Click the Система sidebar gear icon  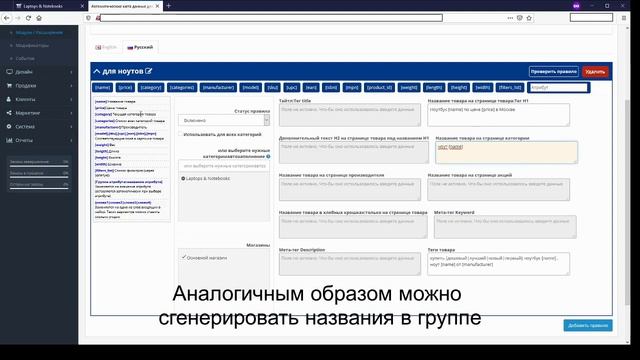9,127
